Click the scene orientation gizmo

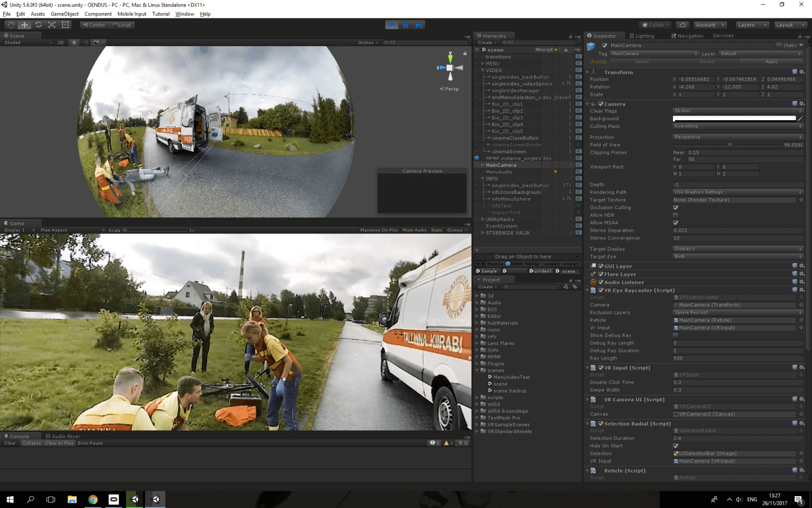pos(450,68)
